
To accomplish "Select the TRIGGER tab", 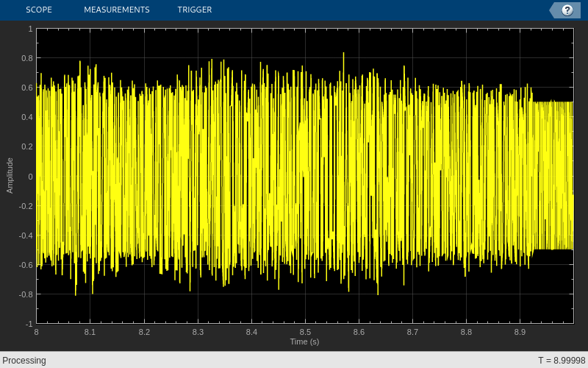I will pyautogui.click(x=195, y=10).
